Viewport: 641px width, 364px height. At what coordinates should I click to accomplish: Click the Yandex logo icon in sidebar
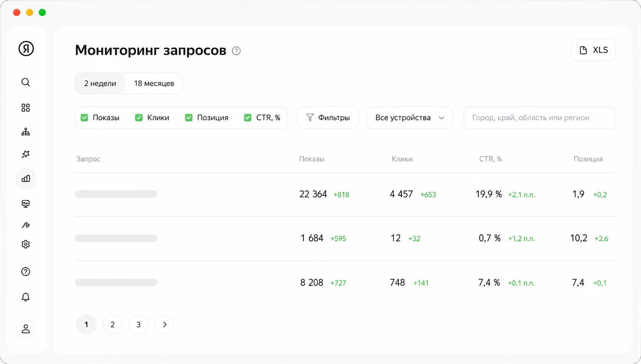click(26, 48)
